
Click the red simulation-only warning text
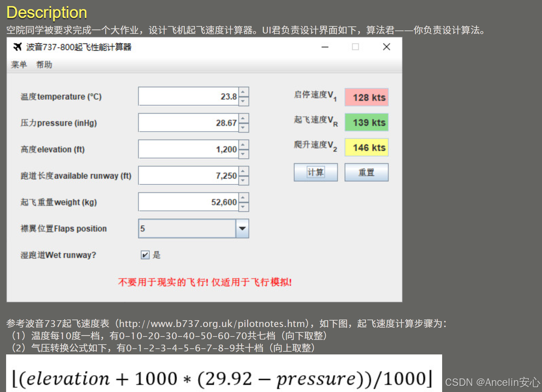pos(205,282)
